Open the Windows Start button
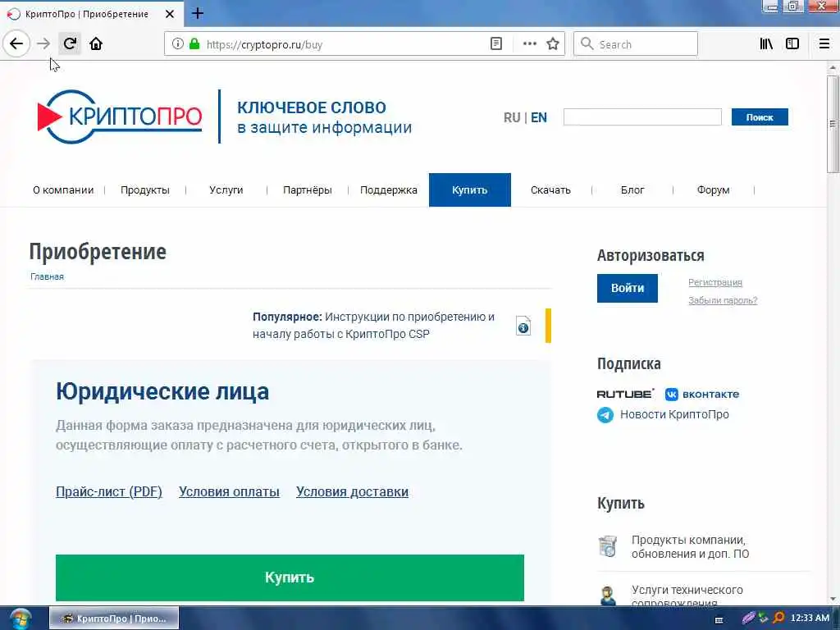The image size is (840, 630). point(20,619)
